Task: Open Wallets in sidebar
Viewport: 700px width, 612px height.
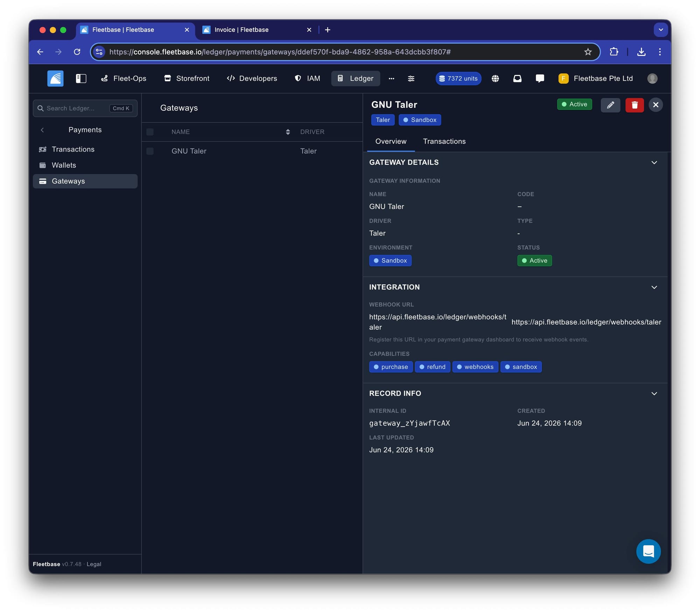Action: tap(85, 165)
